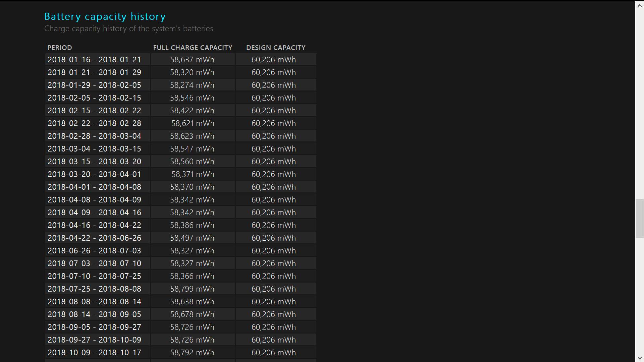Select period 2018-02-28 - 2018-03-04
Screen dimensions: 644x362
click(94, 136)
